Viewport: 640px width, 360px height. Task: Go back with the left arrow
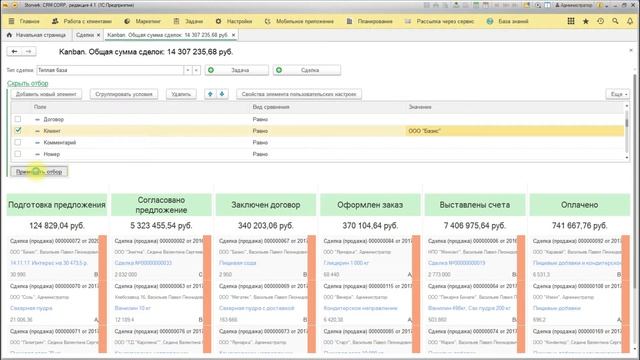(15, 51)
